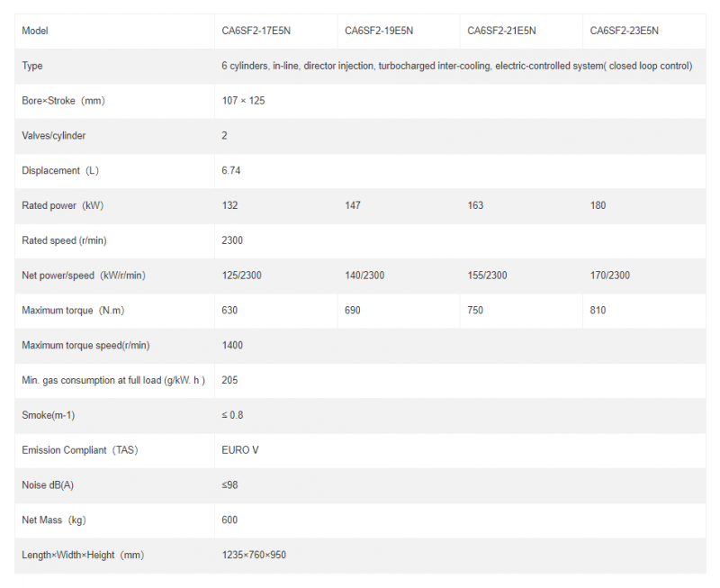
Task: Click the CA6SF2-17E5N model header
Action: pos(256,31)
